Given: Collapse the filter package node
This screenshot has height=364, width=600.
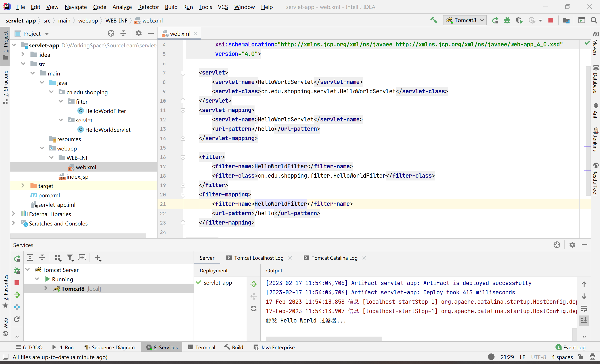Looking at the screenshot, I should pos(61,101).
